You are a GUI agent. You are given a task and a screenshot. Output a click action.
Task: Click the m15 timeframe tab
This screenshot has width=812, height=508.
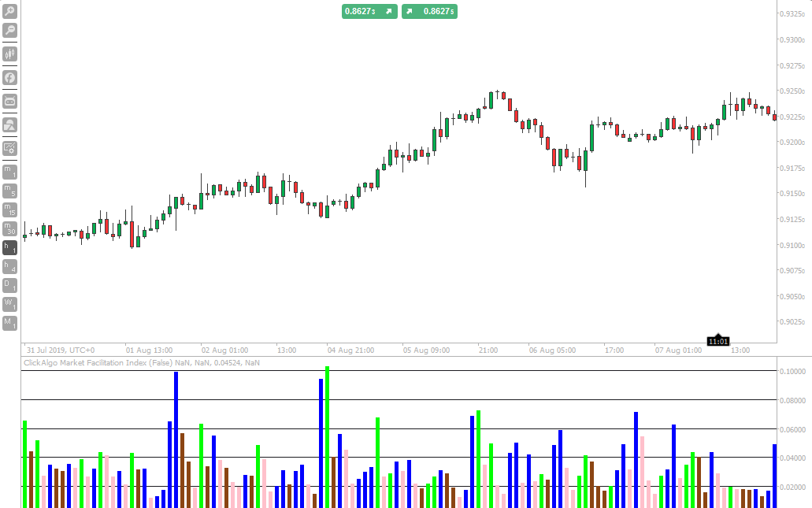(x=9, y=208)
